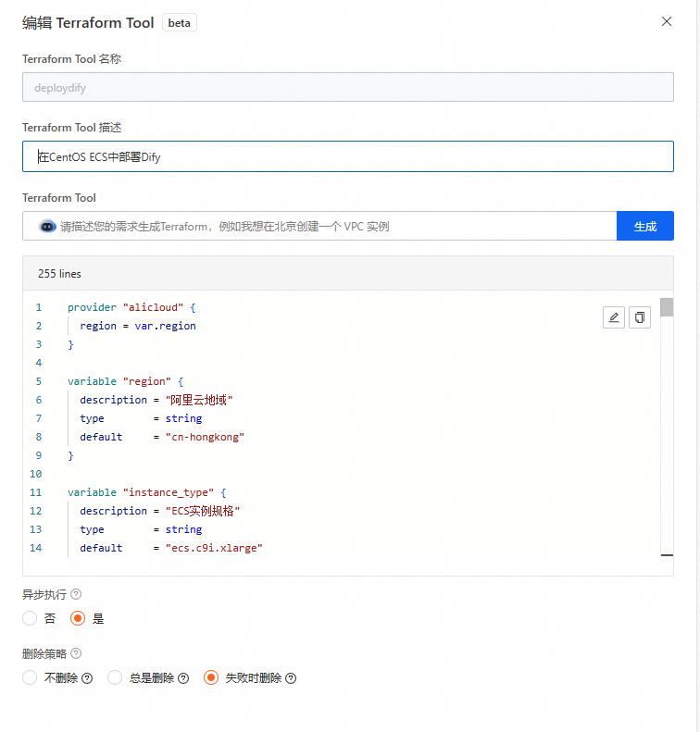Select 是 for asynchronous execution
Screen dimensions: 700x732
tap(78, 618)
